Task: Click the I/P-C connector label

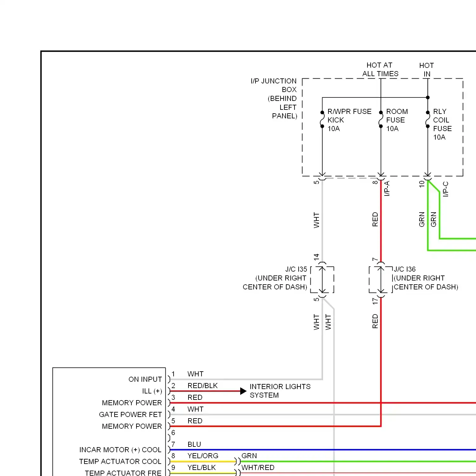Action: (x=446, y=189)
